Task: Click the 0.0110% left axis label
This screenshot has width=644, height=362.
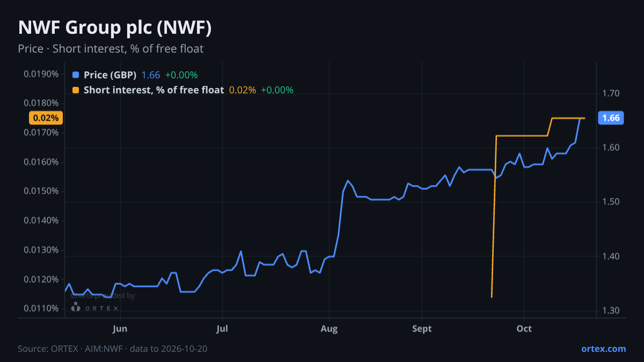Action: [41, 308]
